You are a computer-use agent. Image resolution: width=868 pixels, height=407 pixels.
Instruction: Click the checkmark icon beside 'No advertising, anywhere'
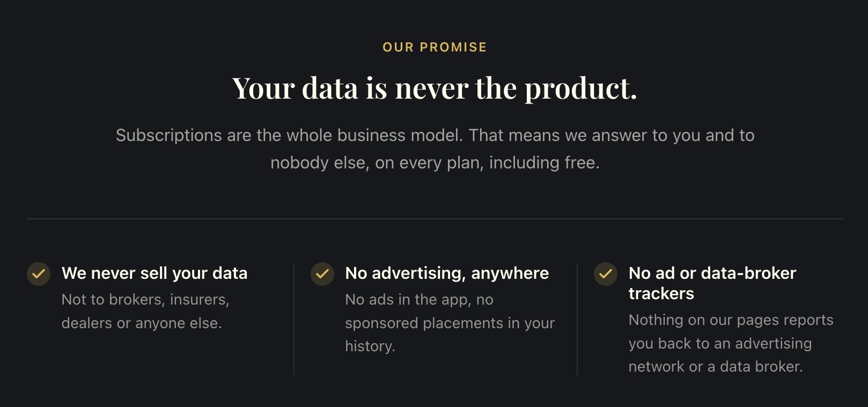pos(322,274)
